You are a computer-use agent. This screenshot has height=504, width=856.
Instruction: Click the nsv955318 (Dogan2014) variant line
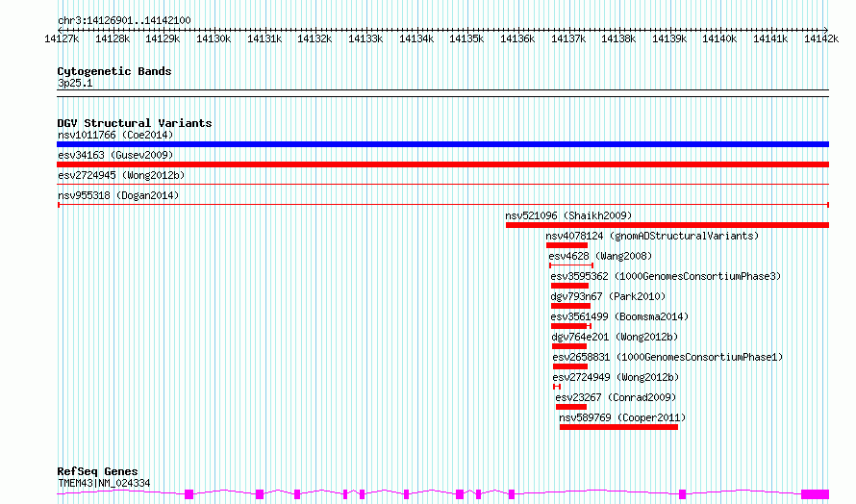[442, 205]
